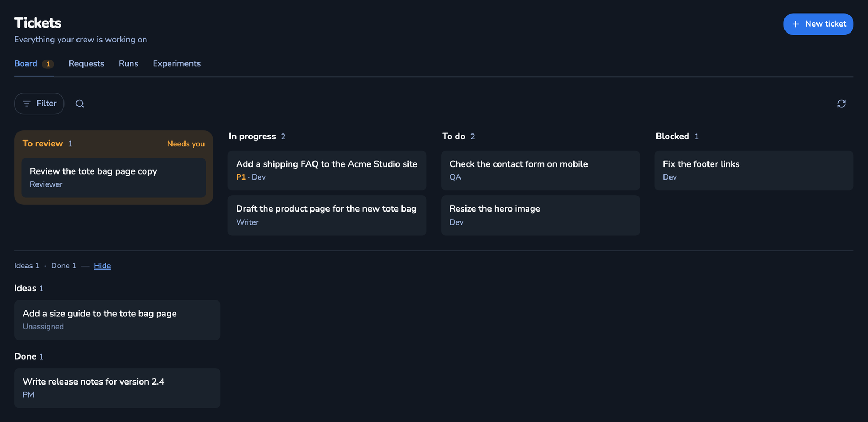Image resolution: width=868 pixels, height=422 pixels.
Task: Open 'Draft the product page' ticket
Action: (327, 215)
